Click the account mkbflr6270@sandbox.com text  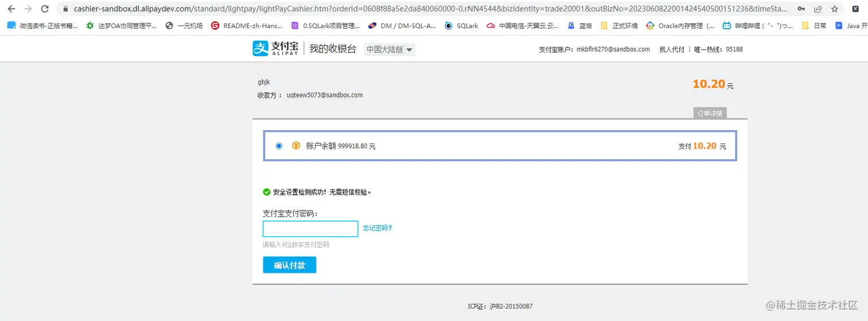[x=613, y=49]
